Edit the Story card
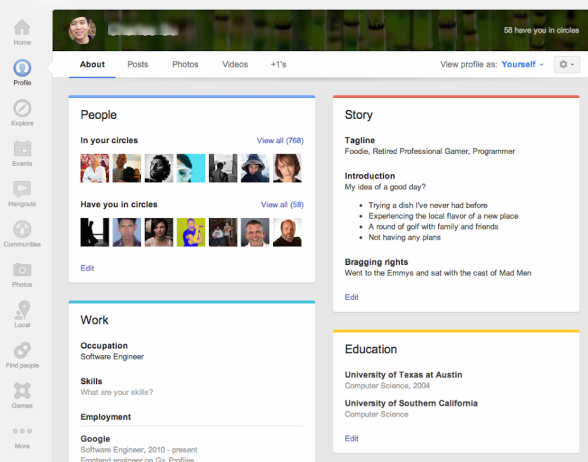 coord(351,297)
